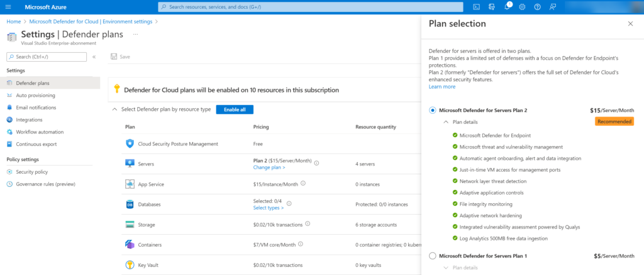The width and height of the screenshot is (644, 275).
Task: Click the Key Vault plan icon
Action: (130, 265)
